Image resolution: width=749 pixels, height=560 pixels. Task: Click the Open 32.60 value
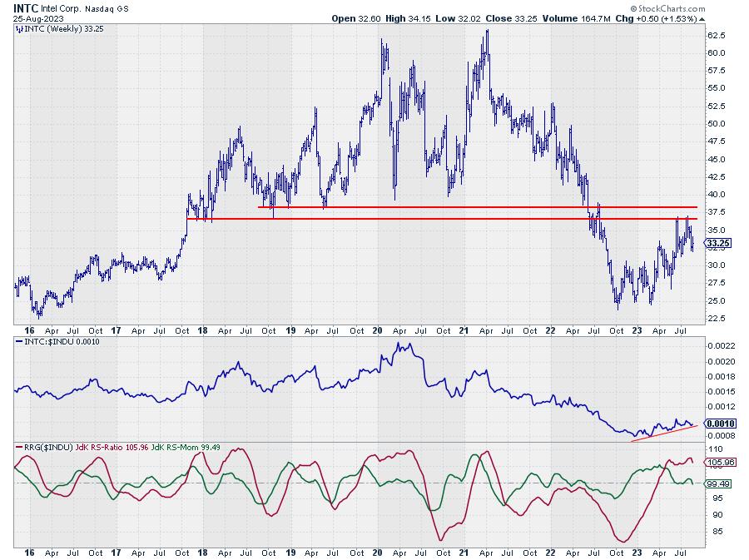[356, 18]
